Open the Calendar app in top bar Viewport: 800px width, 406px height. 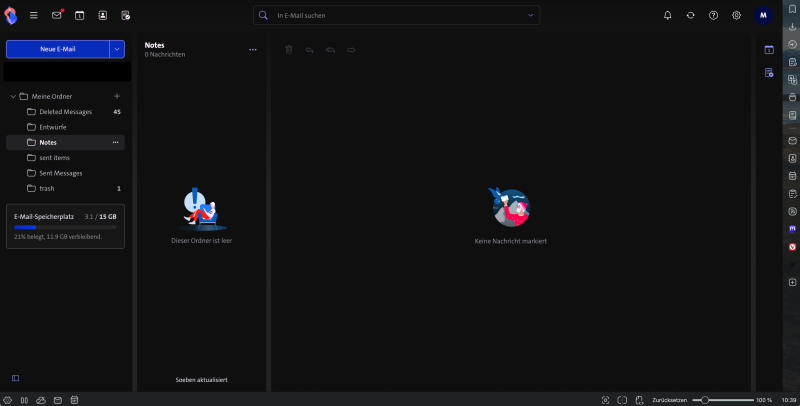(80, 15)
